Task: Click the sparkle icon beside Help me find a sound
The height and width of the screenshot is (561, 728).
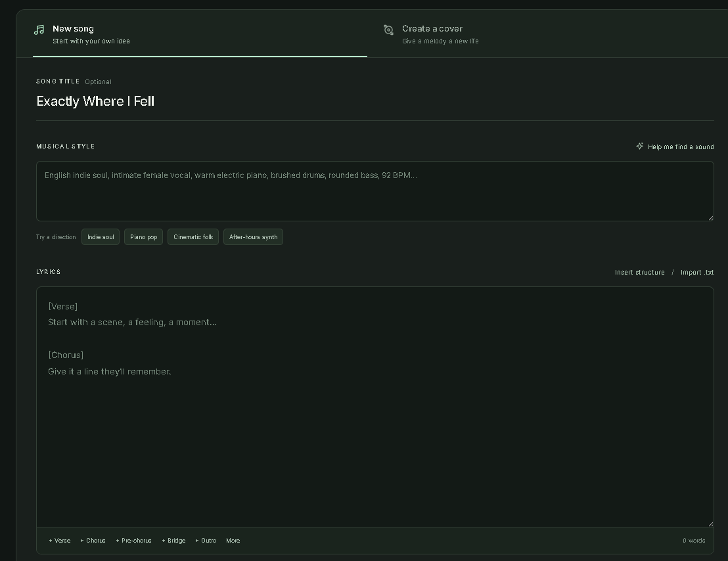Action: click(x=640, y=146)
